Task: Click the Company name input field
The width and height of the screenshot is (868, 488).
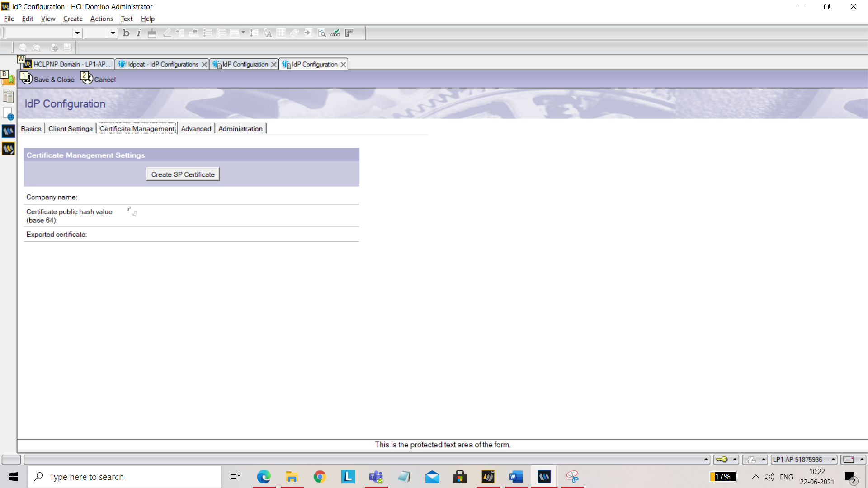Action: (238, 197)
